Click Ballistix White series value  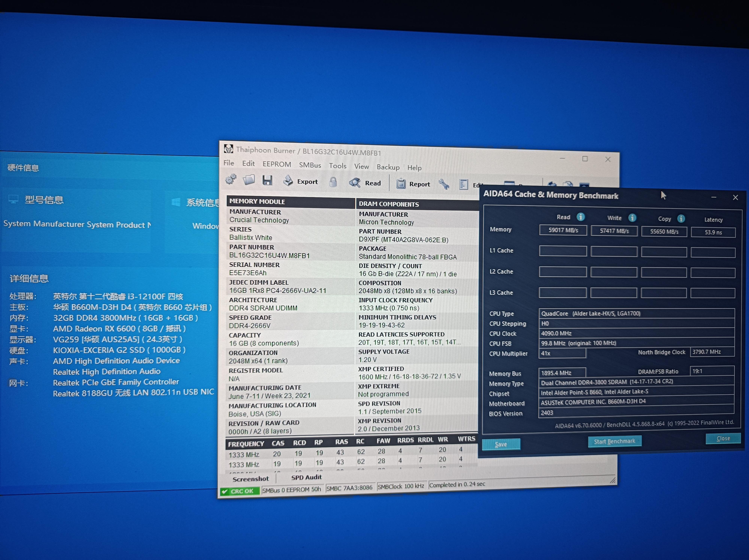[251, 238]
